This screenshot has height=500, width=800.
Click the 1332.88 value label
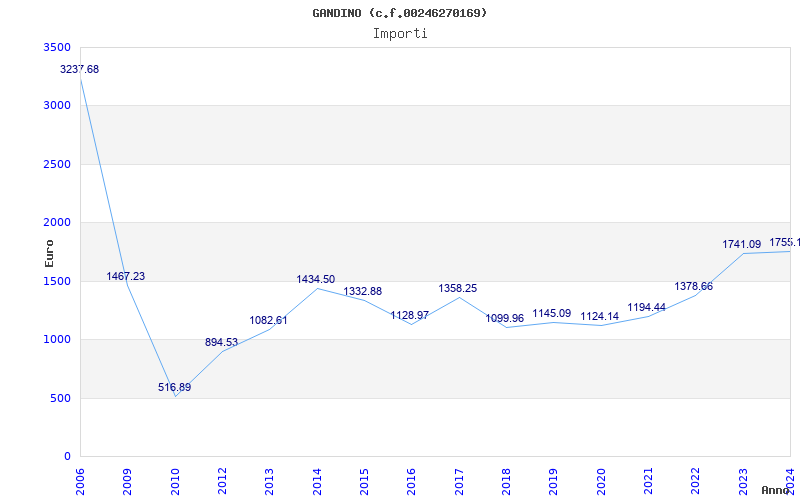363,291
